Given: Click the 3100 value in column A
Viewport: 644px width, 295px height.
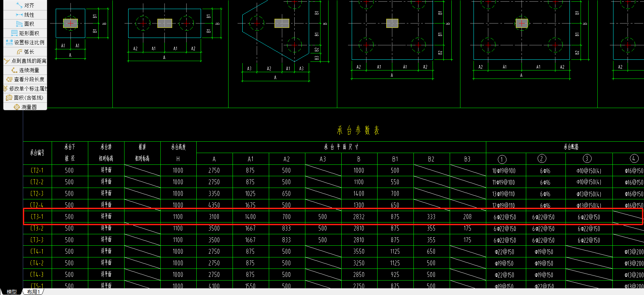Looking at the screenshot, I should pyautogui.click(x=214, y=217).
